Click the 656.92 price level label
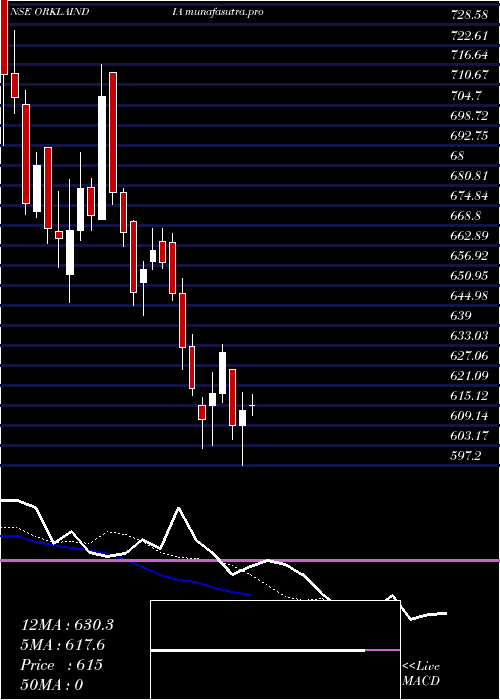This screenshot has width=500, height=700. pos(470,256)
